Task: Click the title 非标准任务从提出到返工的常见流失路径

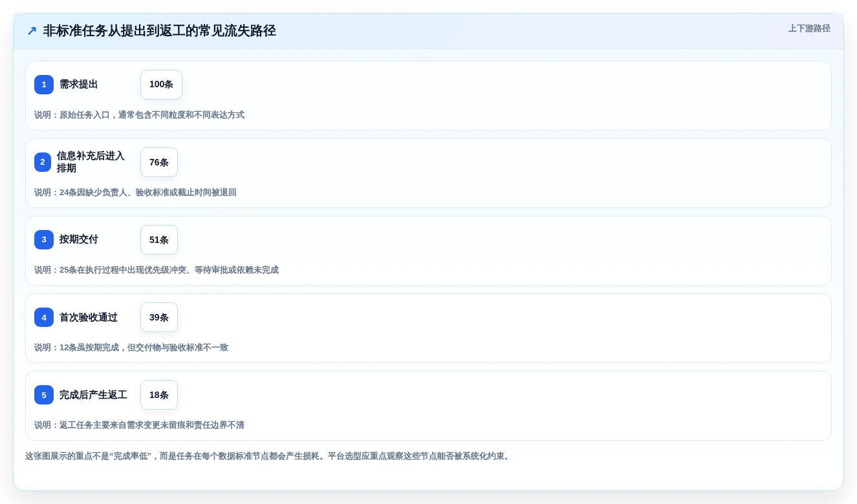Action: (x=159, y=30)
